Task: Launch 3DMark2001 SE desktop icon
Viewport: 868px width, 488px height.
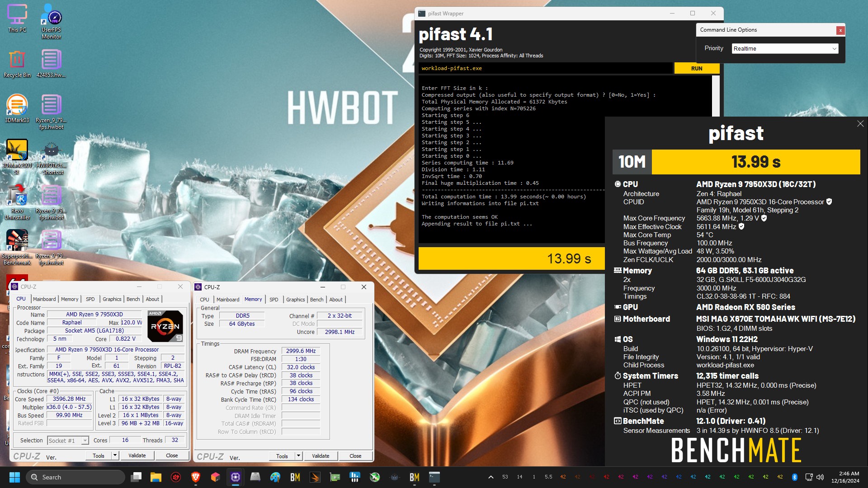Action: (x=17, y=156)
